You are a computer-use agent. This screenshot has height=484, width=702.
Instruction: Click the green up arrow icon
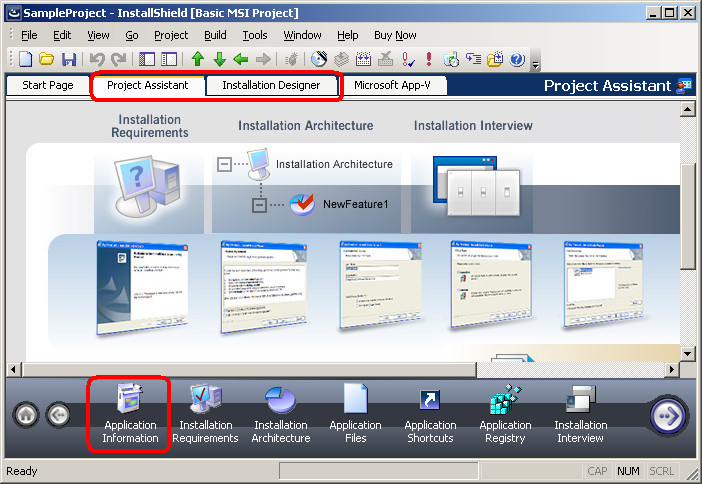(x=197, y=59)
